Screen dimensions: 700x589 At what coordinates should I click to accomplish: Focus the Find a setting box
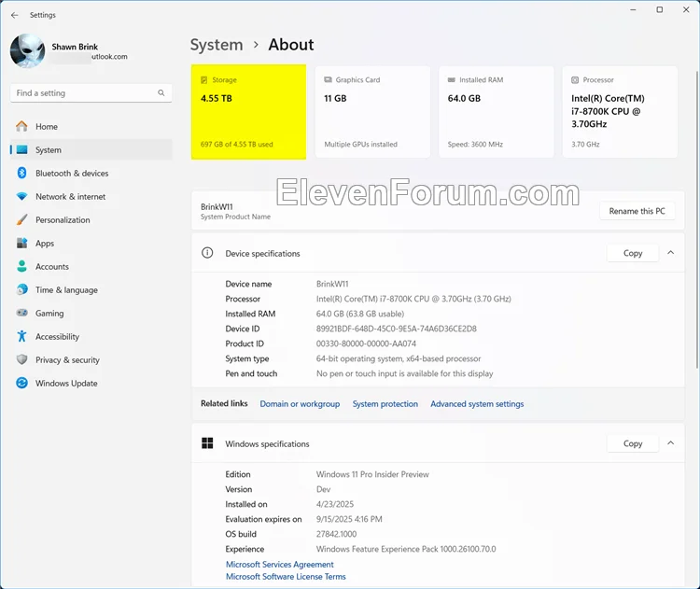point(91,93)
